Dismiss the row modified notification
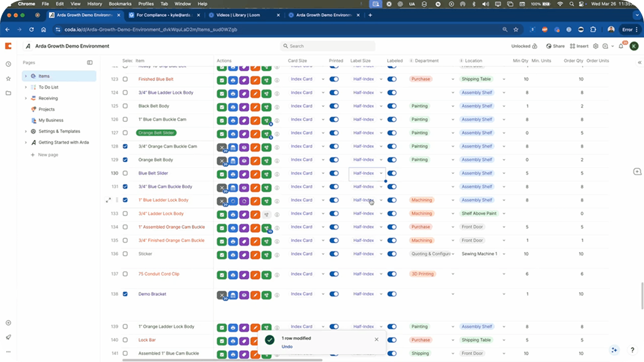 coord(376,340)
